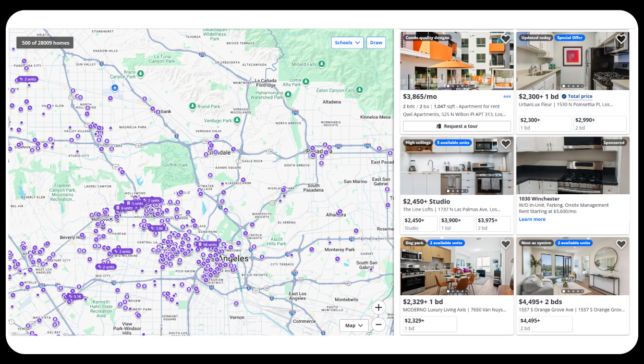The width and height of the screenshot is (644, 364).
Task: Click heart icon on MODERNO Luxury Living listing
Action: [505, 244]
